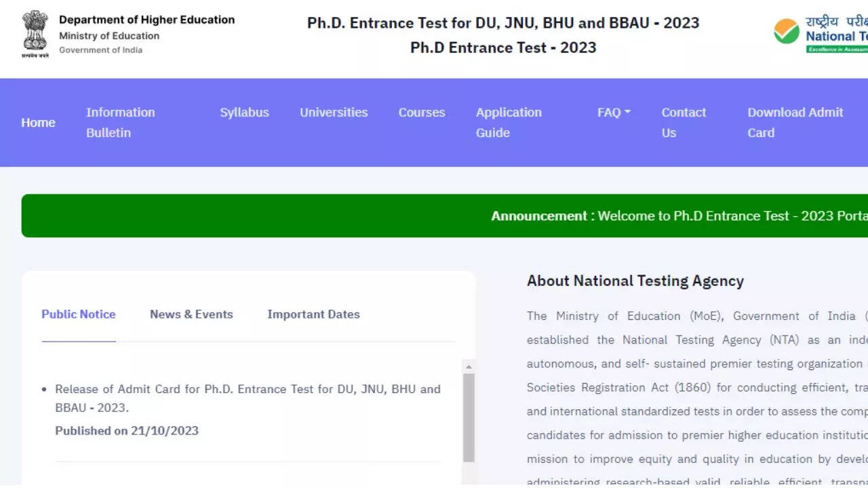Go to the Home page

[38, 123]
